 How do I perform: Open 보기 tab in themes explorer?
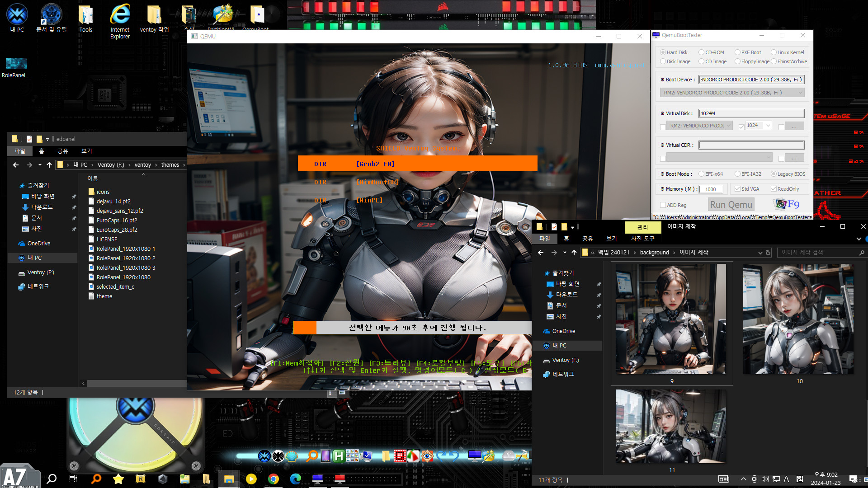(86, 151)
